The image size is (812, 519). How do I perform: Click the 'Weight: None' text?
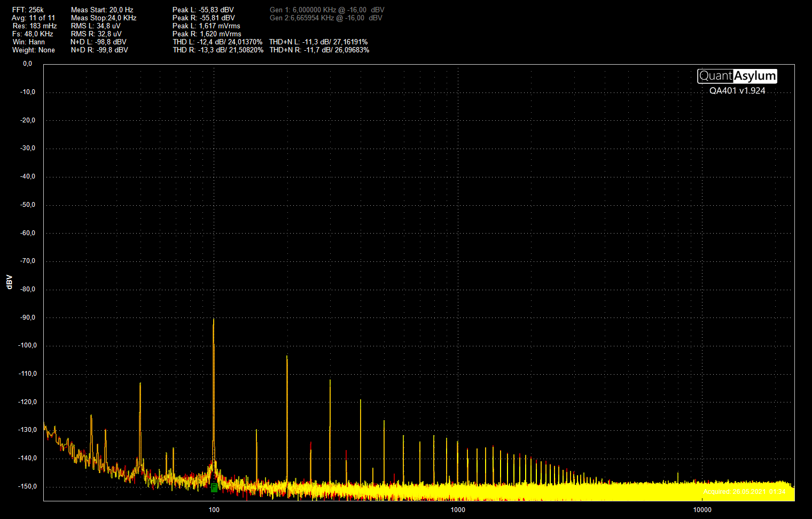point(34,50)
